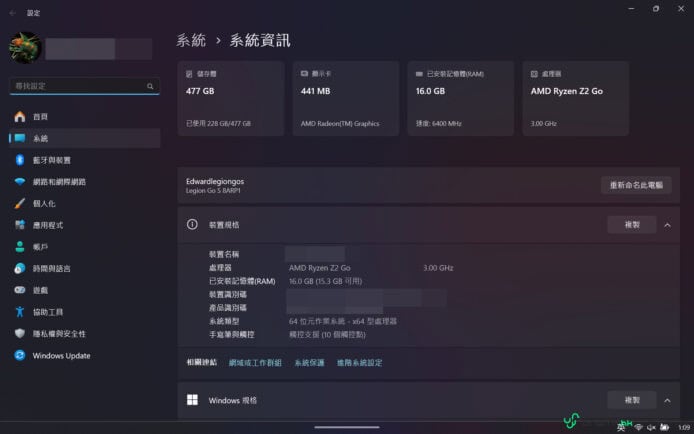Open the 進階系統設定 link
The width and height of the screenshot is (694, 434).
click(359, 363)
